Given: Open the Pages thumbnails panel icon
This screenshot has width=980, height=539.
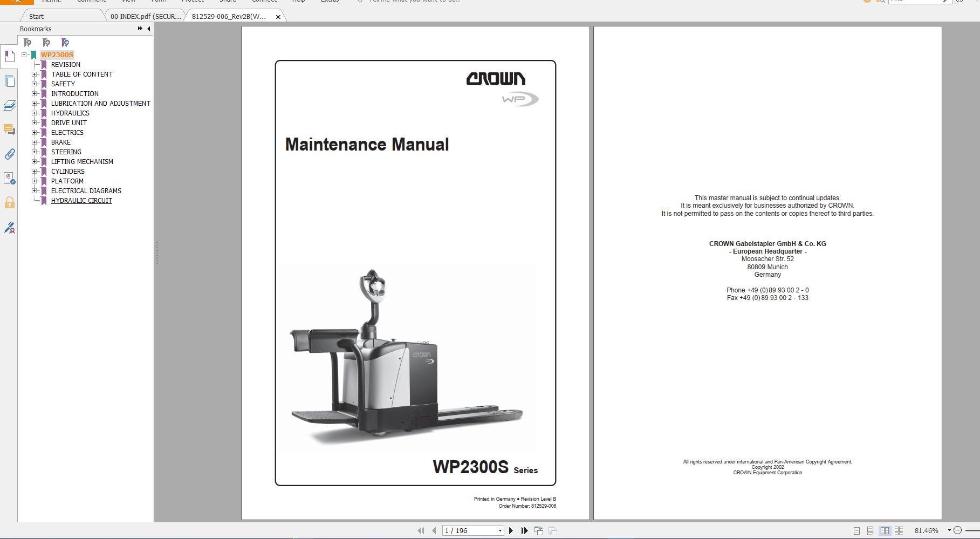Looking at the screenshot, I should pos(9,81).
